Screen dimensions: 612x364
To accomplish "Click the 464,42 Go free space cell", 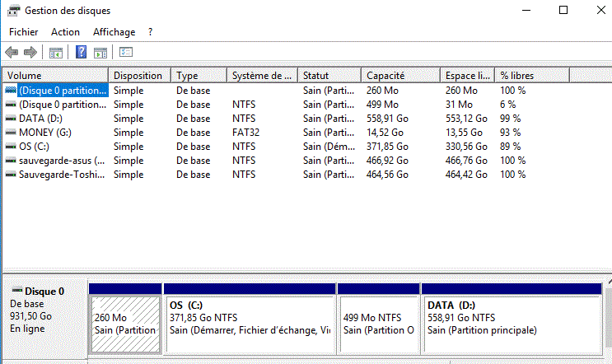I will pyautogui.click(x=466, y=175).
